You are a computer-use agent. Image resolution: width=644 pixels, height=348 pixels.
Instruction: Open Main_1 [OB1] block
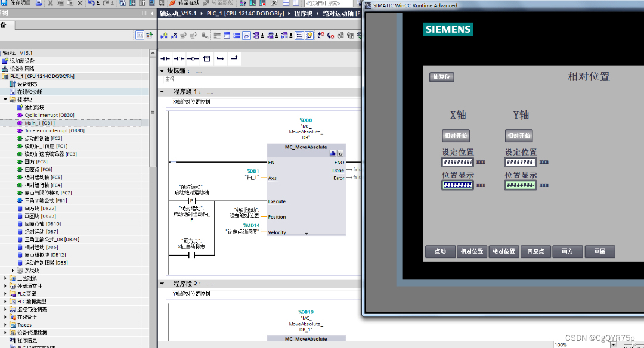(39, 123)
